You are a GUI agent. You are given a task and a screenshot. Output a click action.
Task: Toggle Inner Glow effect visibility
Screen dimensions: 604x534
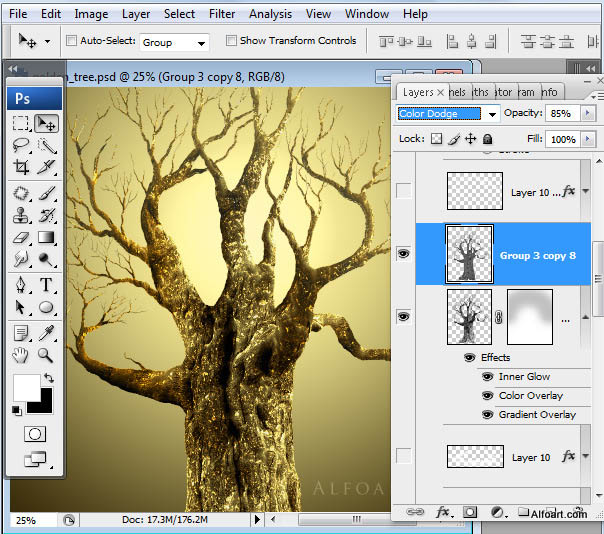487,377
